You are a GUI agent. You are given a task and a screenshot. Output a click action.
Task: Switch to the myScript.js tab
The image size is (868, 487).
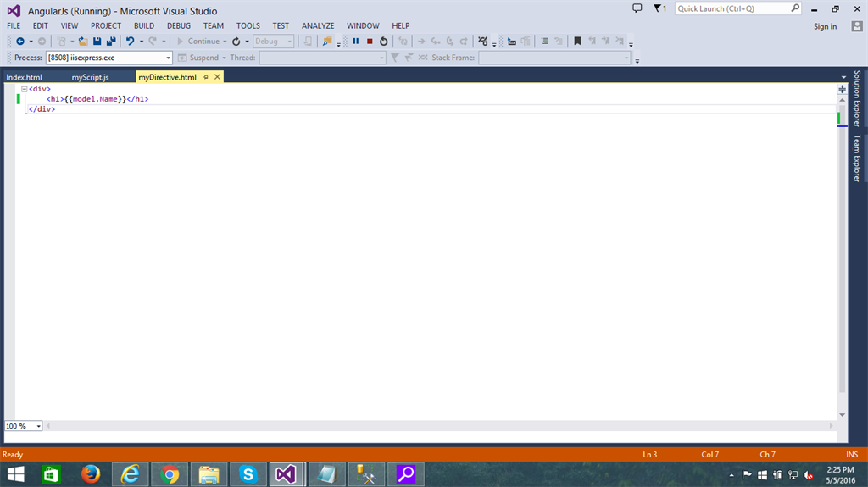(90, 77)
